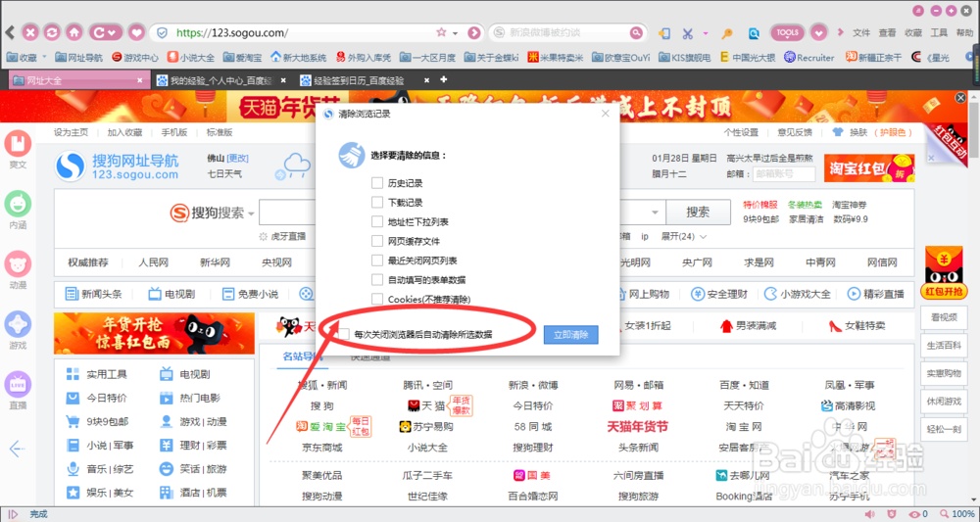Switch to the 我的经验_个人中心 tab

point(221,80)
